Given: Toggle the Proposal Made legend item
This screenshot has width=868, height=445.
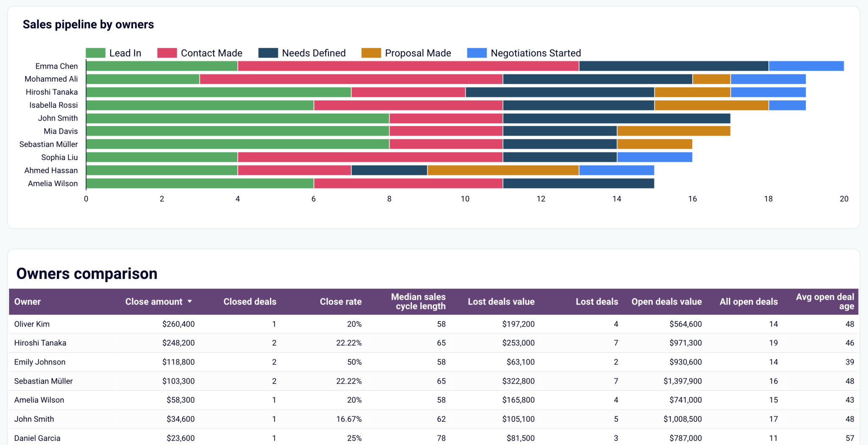Looking at the screenshot, I should click(x=406, y=53).
